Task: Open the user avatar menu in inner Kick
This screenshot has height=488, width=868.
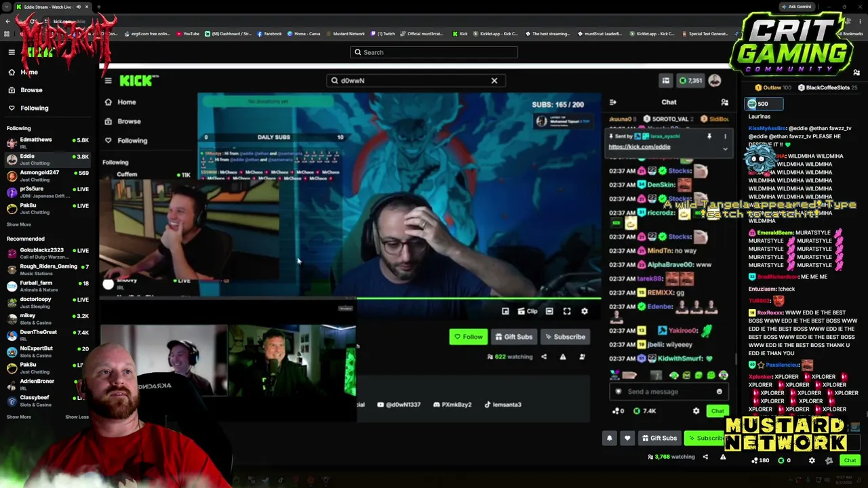Action: (715, 81)
